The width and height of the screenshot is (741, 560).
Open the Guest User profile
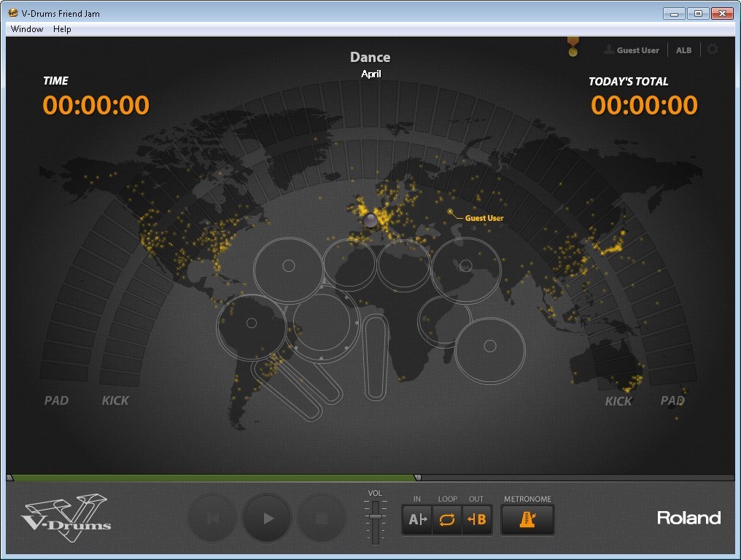coord(632,50)
